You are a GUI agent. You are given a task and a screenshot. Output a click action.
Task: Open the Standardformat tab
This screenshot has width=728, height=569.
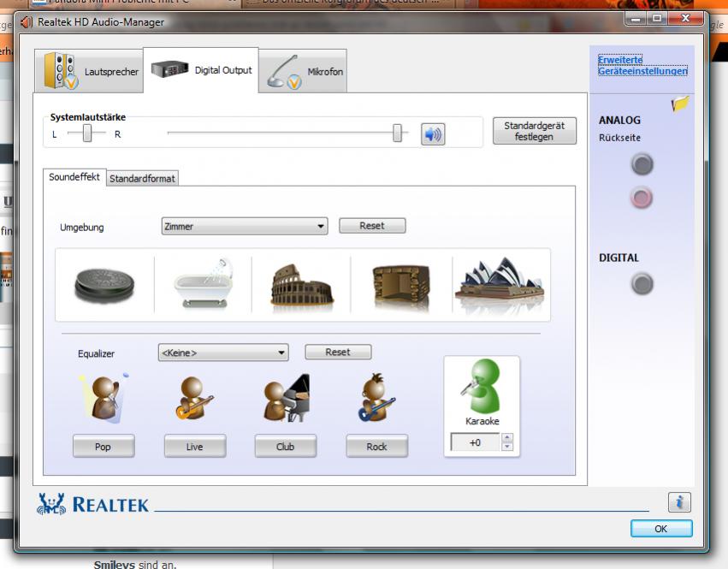pos(142,178)
